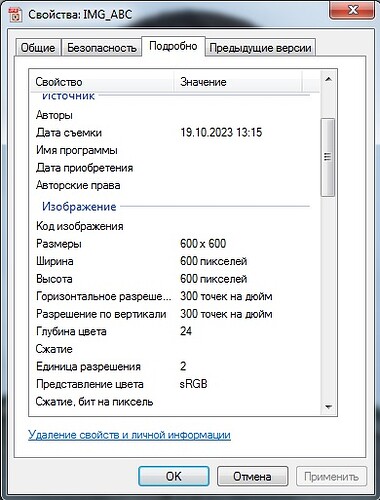Open the Безопасность tab
This screenshot has height=500, width=380.
pyautogui.click(x=102, y=48)
